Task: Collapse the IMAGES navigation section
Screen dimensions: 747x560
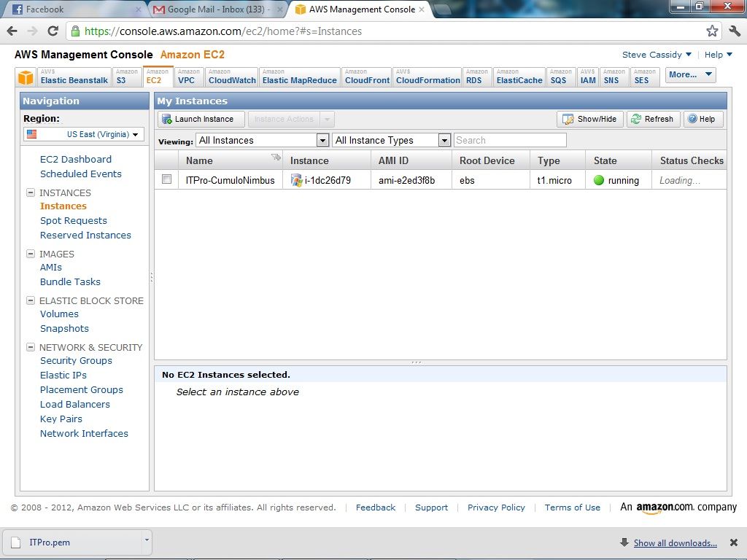Action: (x=31, y=254)
